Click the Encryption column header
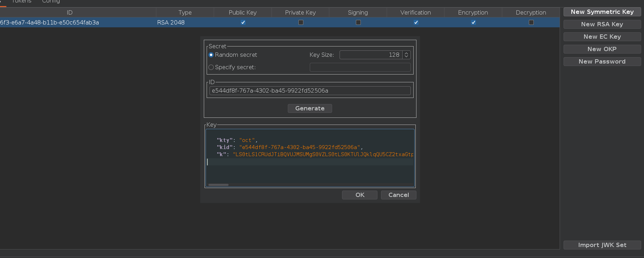Screen dimensions: 644x258 (473, 13)
